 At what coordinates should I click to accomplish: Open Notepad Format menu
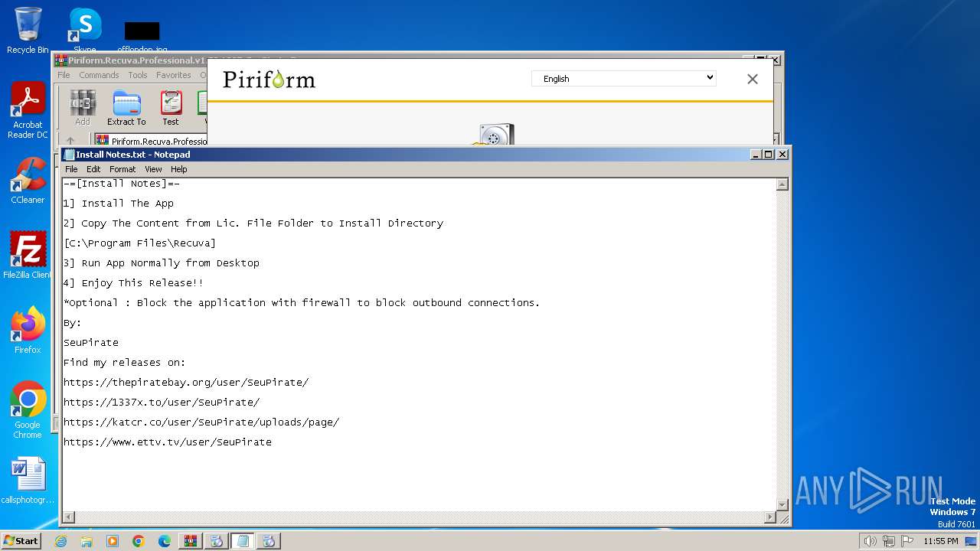[x=122, y=169]
